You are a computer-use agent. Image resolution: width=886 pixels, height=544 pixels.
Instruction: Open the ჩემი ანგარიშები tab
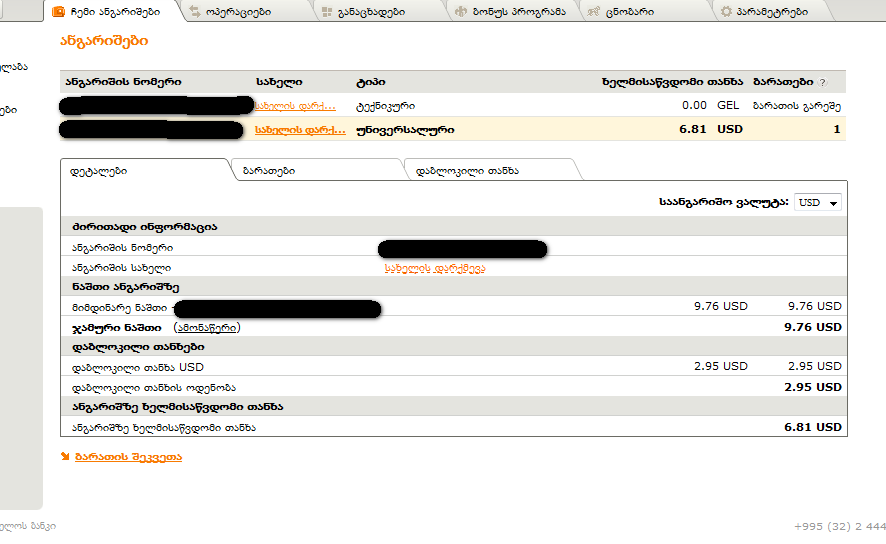click(111, 11)
